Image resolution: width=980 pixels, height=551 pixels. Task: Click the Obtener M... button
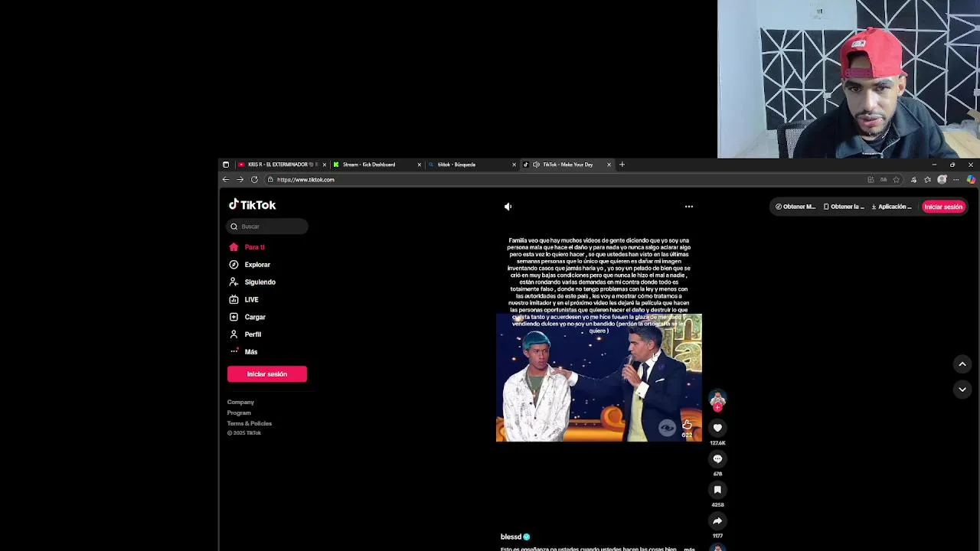(x=795, y=207)
